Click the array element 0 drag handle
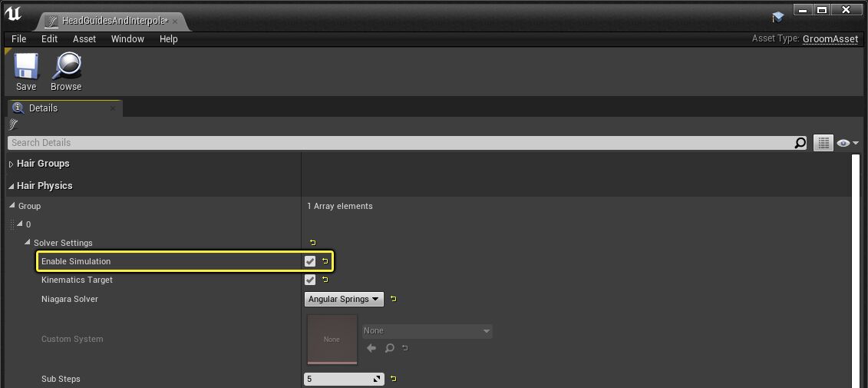Viewport: 868px width, 388px height. tap(12, 224)
